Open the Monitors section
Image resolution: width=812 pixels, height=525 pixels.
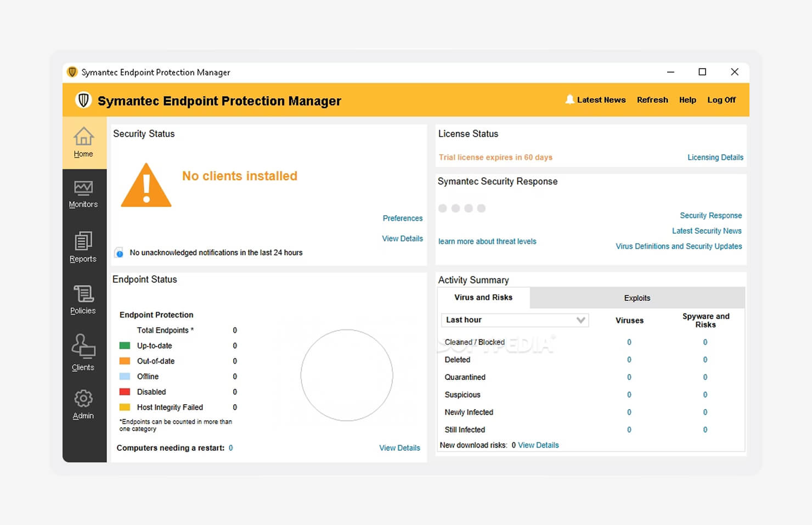pyautogui.click(x=83, y=194)
